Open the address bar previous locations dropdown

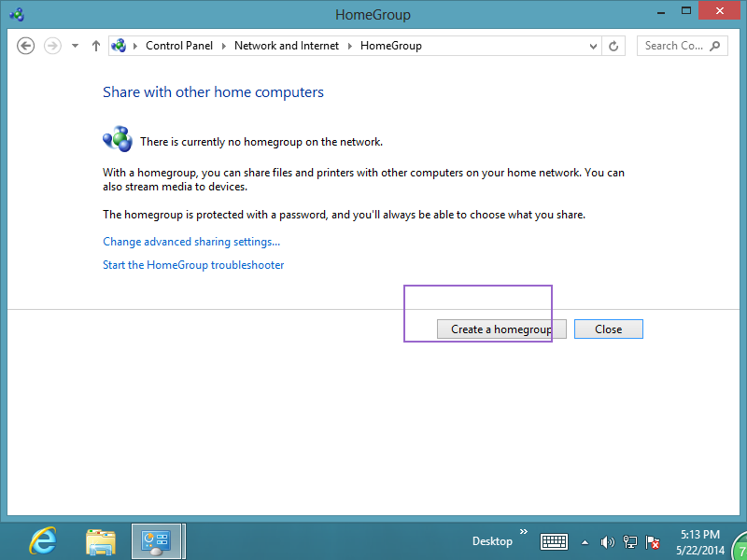click(593, 46)
